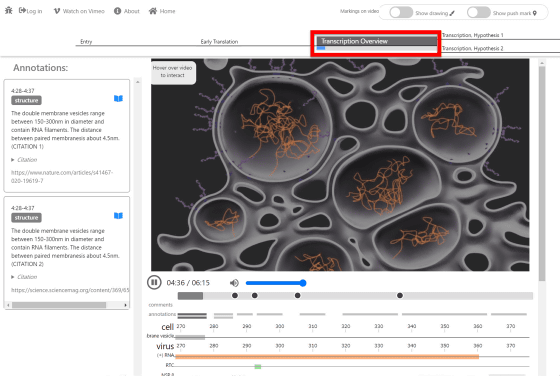Open Watch on Vimeo link
Image resolution: width=560 pixels, height=376 pixels.
79,11
